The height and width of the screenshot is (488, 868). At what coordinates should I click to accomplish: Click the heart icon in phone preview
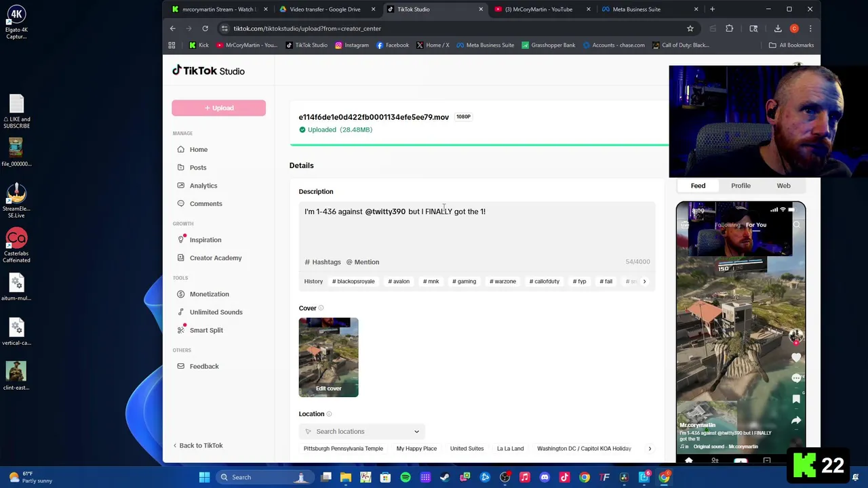[796, 357]
